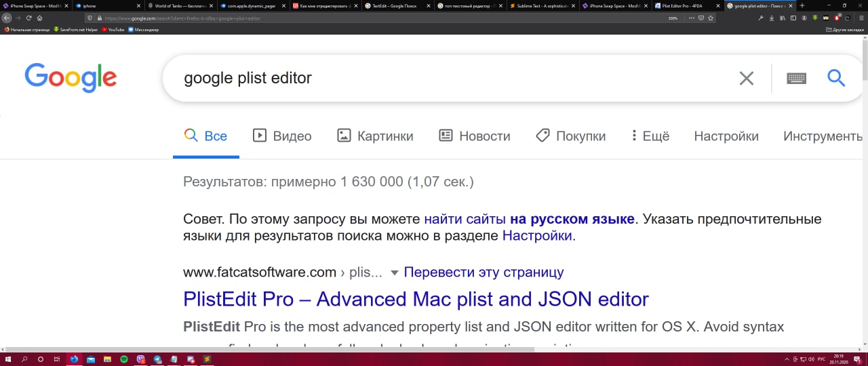This screenshot has width=868, height=366.
Task: Open a new browser tab with plus
Action: coord(802,5)
